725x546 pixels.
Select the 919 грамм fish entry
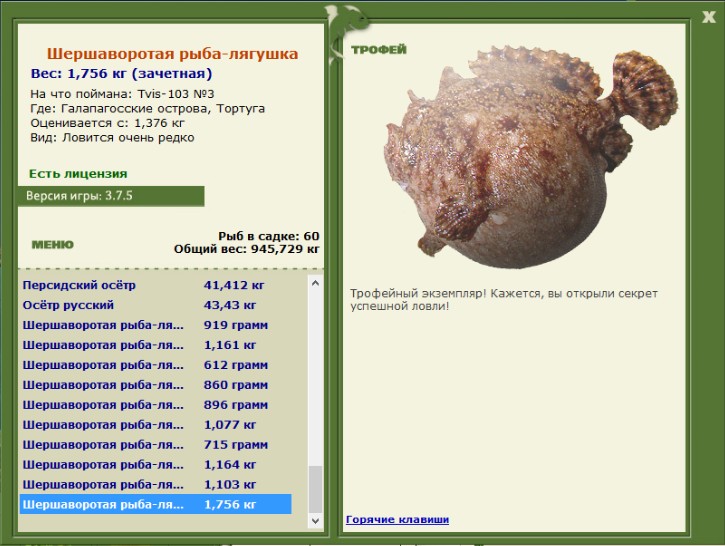(155, 325)
